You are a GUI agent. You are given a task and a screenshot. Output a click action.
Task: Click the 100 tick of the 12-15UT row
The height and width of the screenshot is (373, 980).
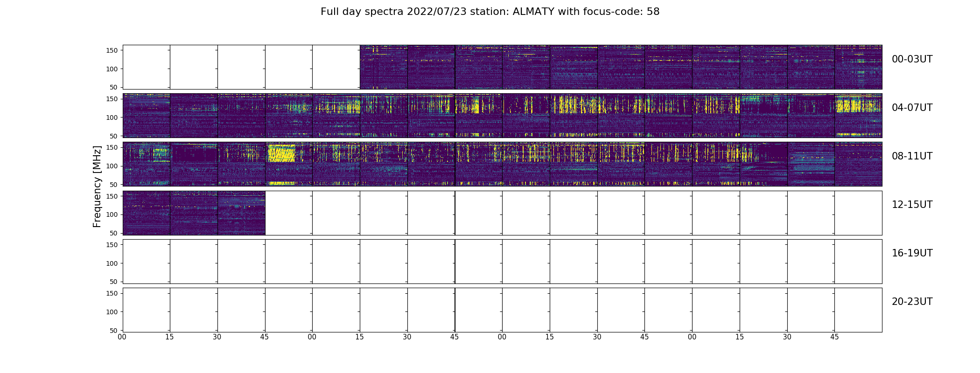pyautogui.click(x=112, y=215)
